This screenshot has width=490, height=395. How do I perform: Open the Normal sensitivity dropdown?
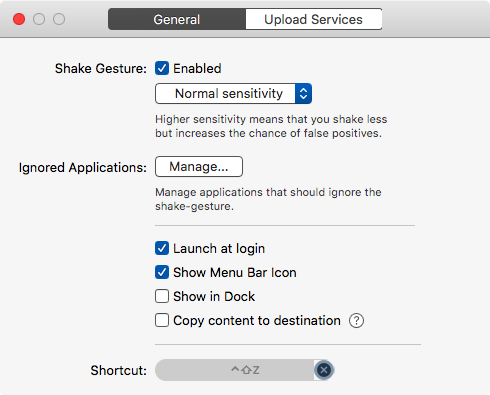click(x=233, y=94)
